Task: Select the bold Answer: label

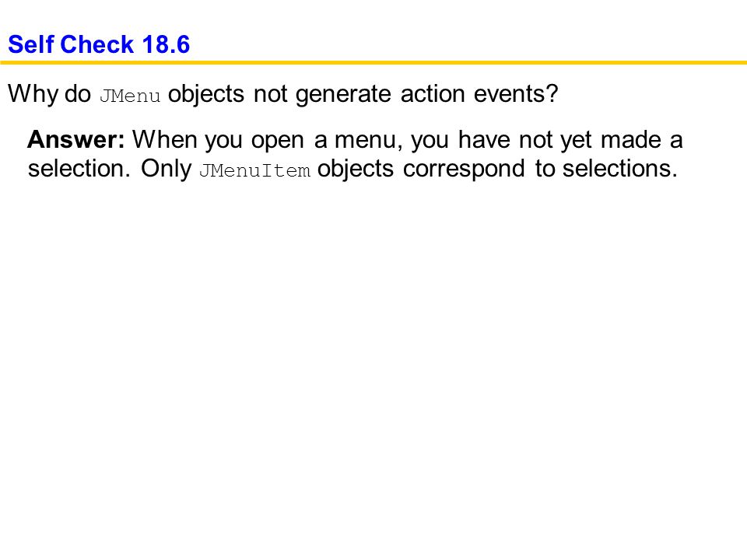Action: 76,139
